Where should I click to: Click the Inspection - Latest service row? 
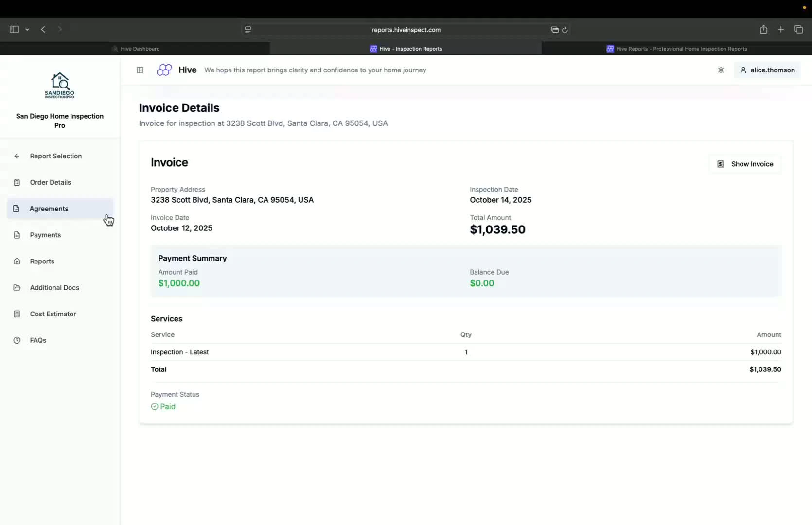click(x=466, y=352)
